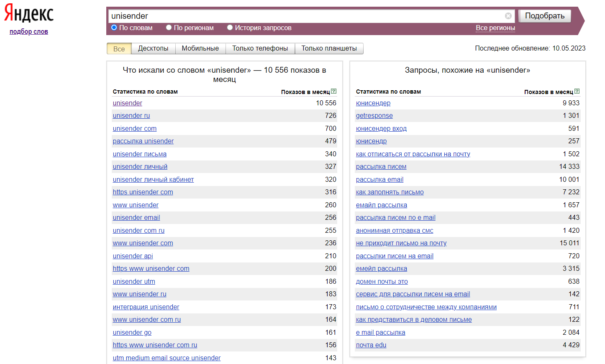
Task: Switch to the Только телефоны tab
Action: point(260,48)
